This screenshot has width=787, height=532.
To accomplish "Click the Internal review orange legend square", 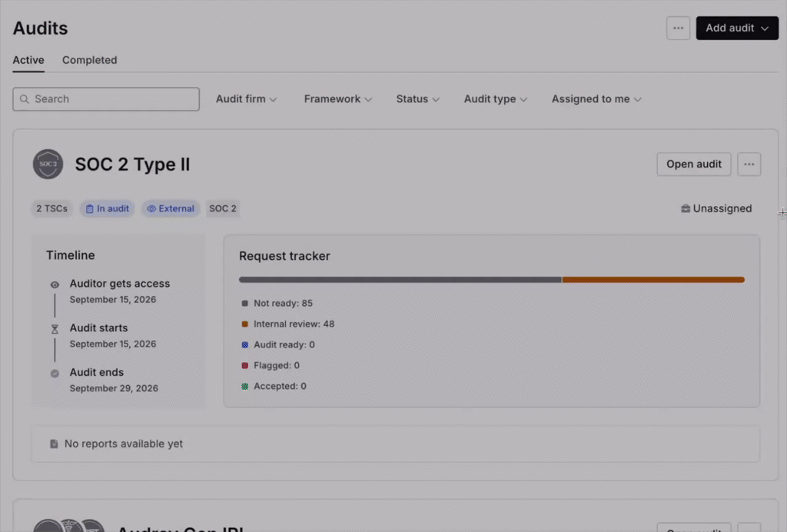I will (x=245, y=324).
